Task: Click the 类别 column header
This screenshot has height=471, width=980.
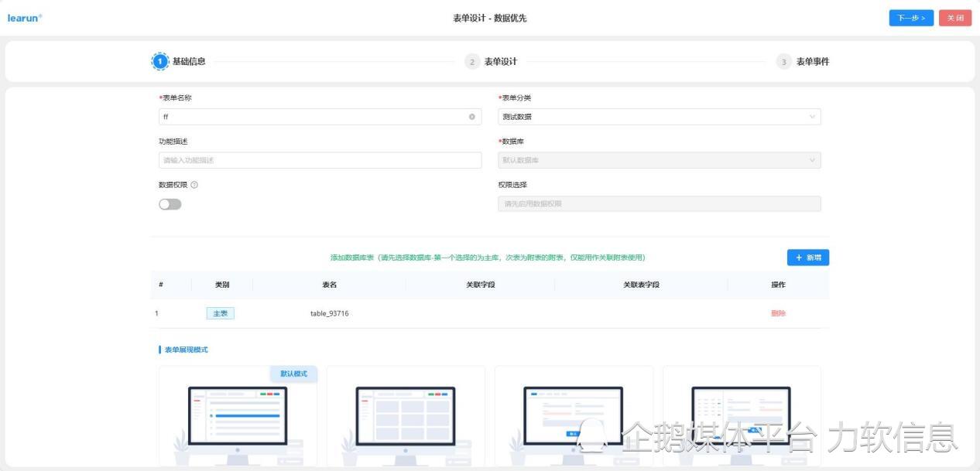Action: click(x=222, y=285)
